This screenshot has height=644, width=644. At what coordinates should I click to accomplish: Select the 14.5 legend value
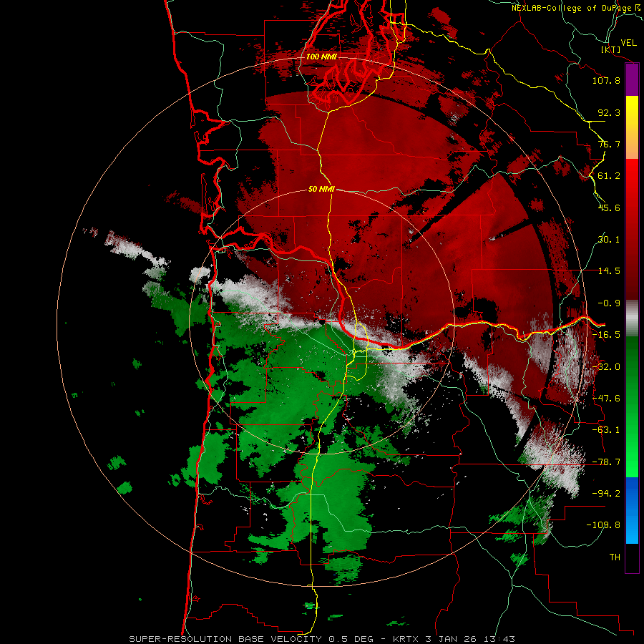(609, 271)
